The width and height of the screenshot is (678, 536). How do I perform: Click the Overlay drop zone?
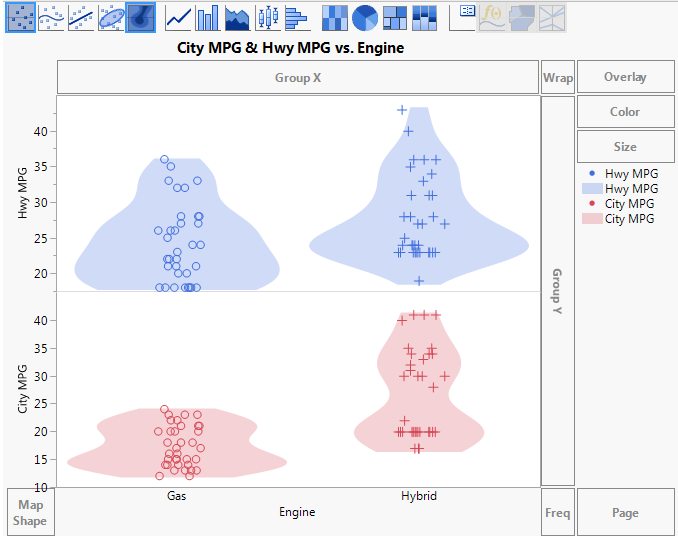625,77
